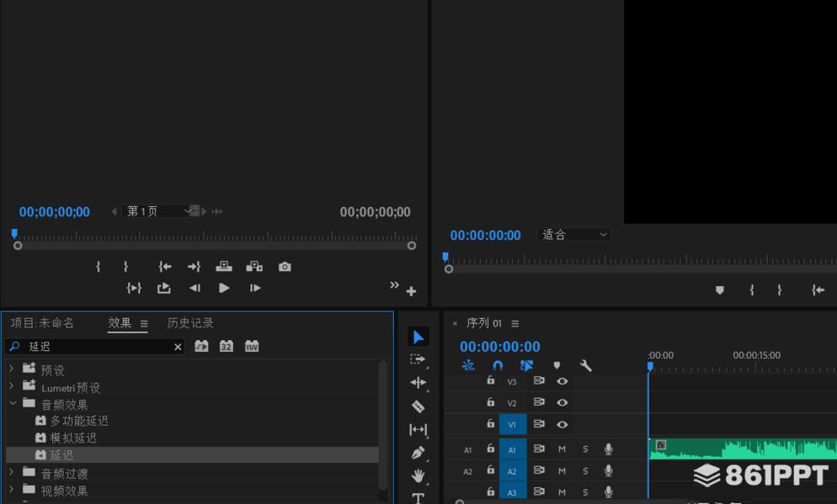Toggle Linked Selection in timeline

point(526,365)
